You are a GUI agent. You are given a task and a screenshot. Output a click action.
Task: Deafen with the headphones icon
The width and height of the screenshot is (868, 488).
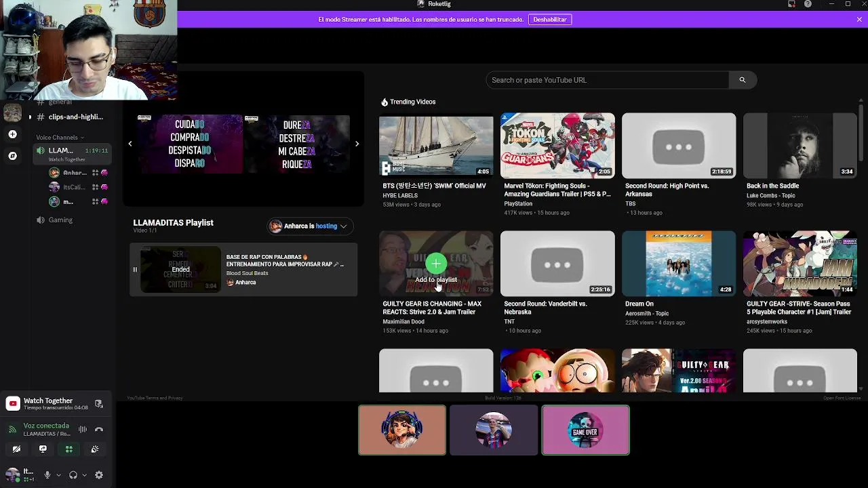click(73, 475)
